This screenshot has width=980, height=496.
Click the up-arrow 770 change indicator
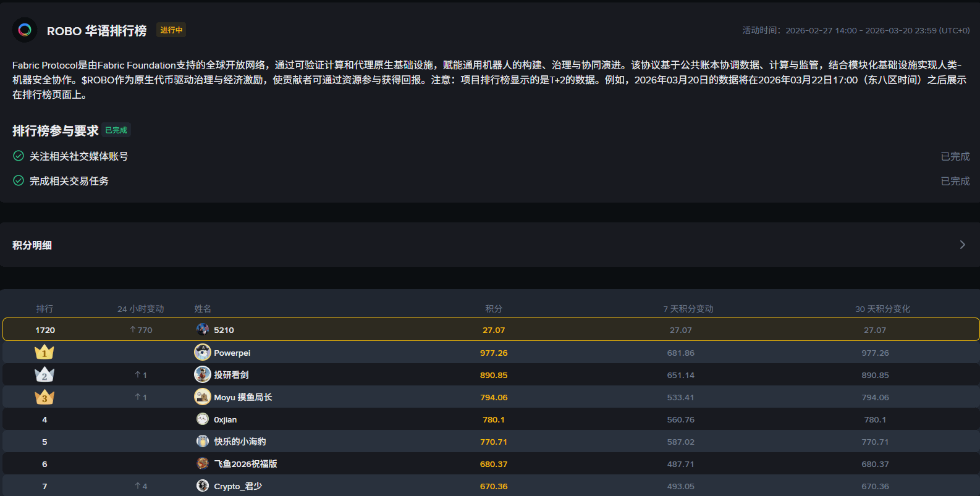(141, 330)
